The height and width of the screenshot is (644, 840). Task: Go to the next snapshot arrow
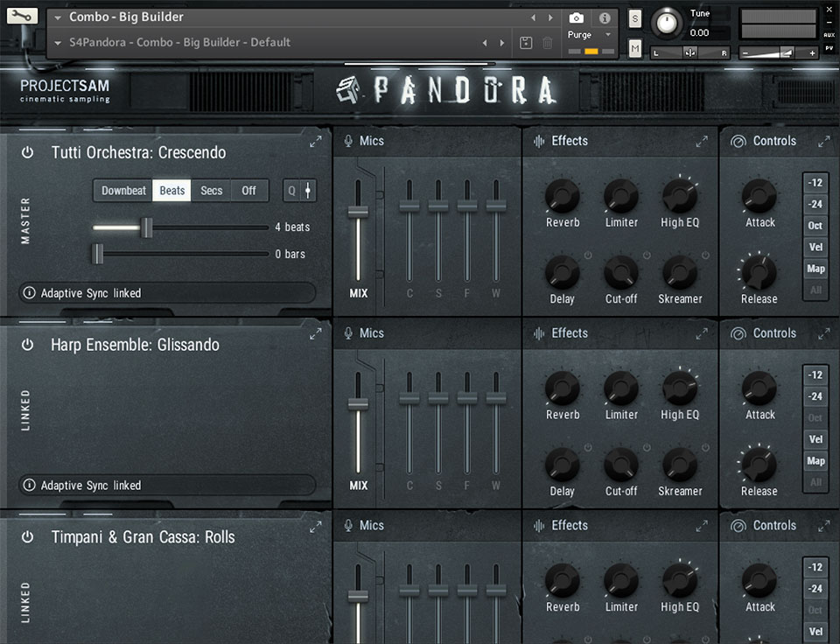[x=502, y=43]
